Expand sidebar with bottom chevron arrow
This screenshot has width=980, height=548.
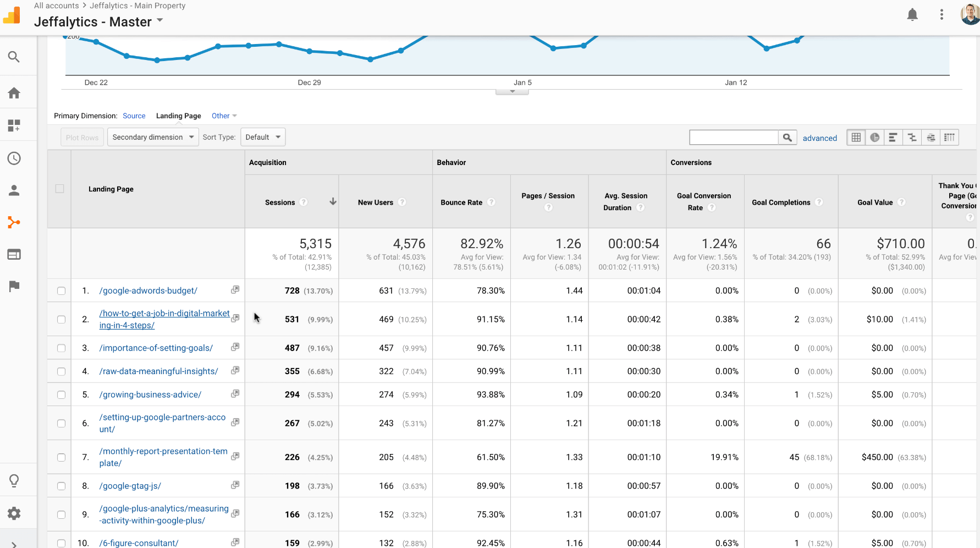tap(14, 545)
